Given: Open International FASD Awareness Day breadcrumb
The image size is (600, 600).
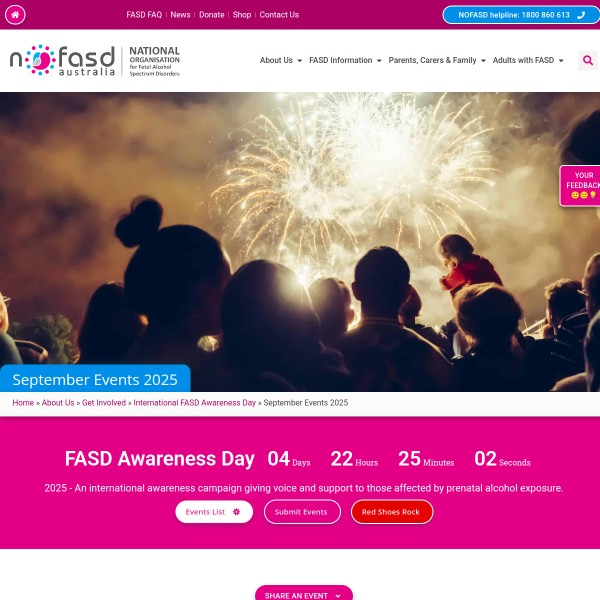Looking at the screenshot, I should tap(194, 403).
